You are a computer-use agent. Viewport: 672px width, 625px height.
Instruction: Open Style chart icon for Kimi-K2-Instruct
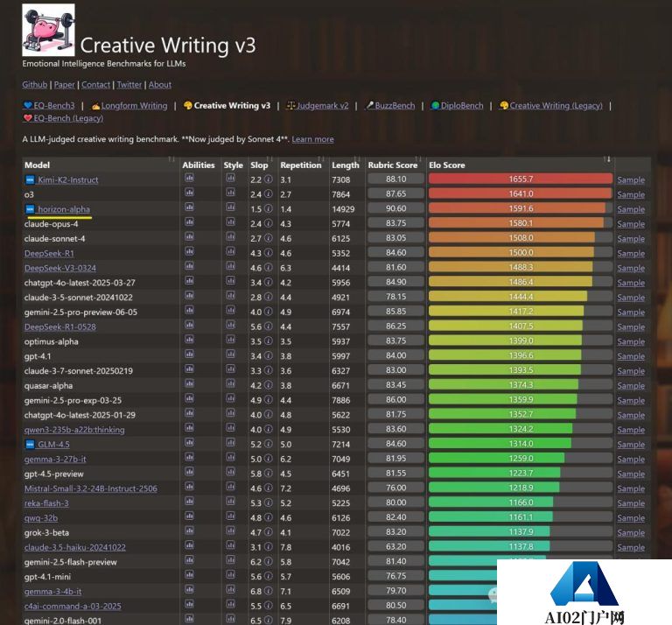pos(231,178)
